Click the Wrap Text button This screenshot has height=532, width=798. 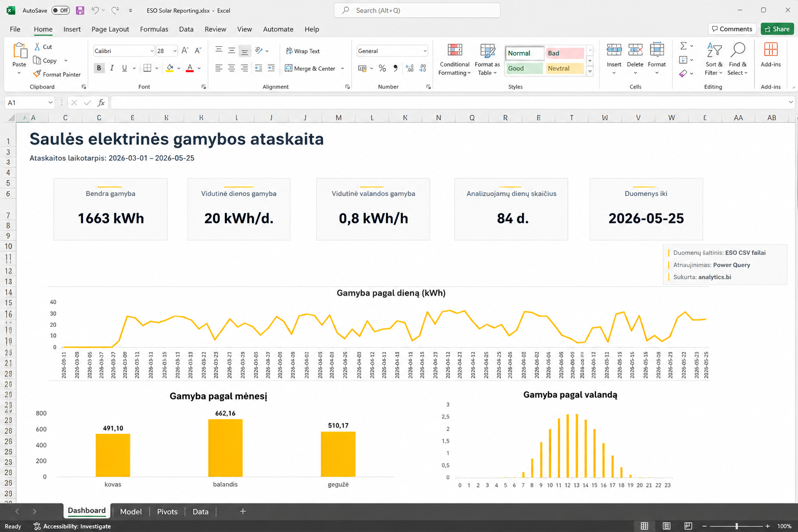click(302, 51)
